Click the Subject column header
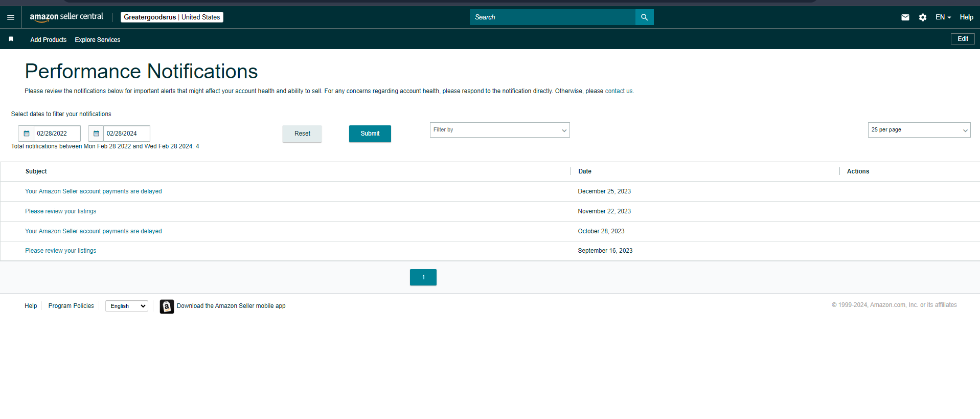This screenshot has width=980, height=419. coord(36,171)
